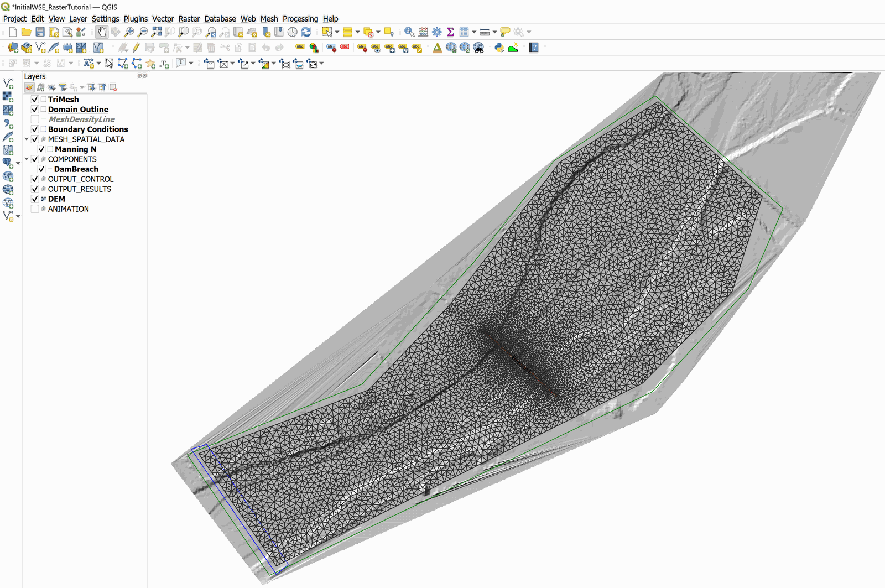
Task: Click the DamBreach red line symbol
Action: point(50,169)
